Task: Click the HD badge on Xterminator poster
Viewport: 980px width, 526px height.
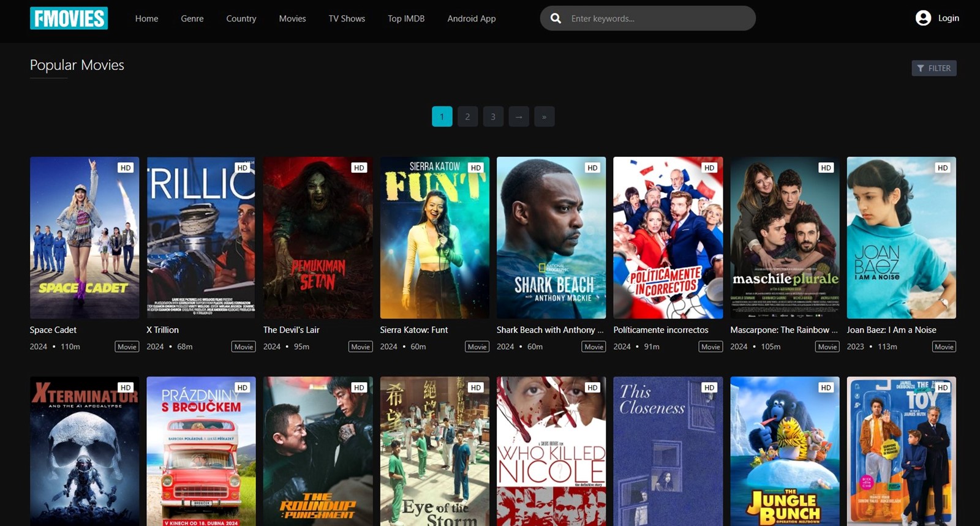Action: 126,388
